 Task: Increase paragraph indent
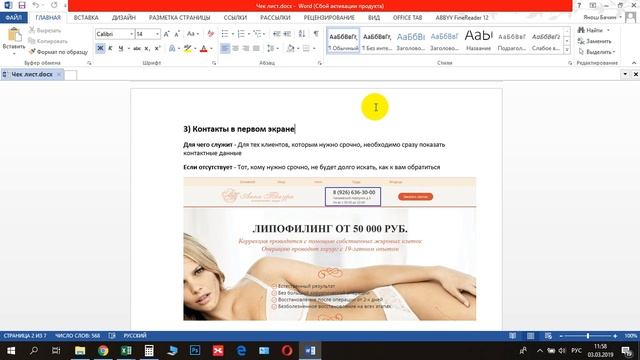click(x=287, y=34)
